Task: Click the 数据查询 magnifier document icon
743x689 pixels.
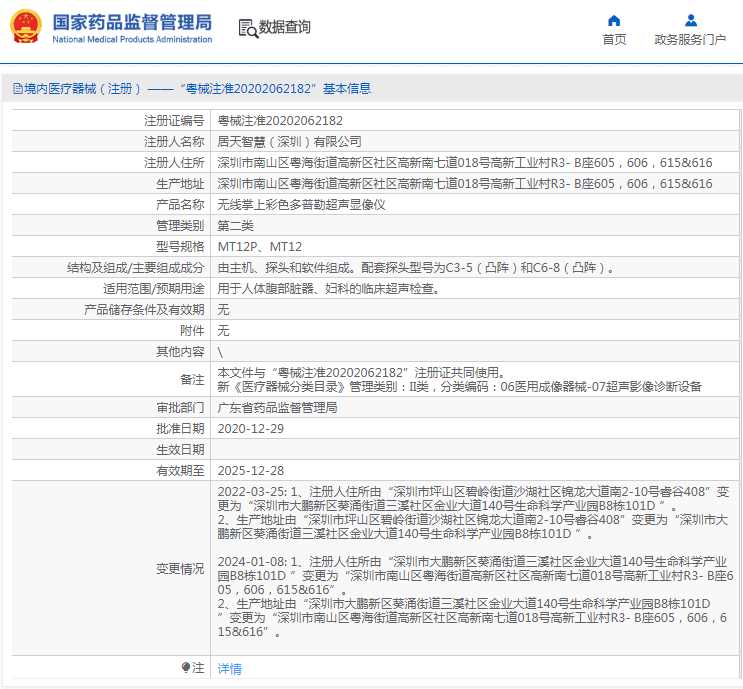Action: pyautogui.click(x=247, y=28)
